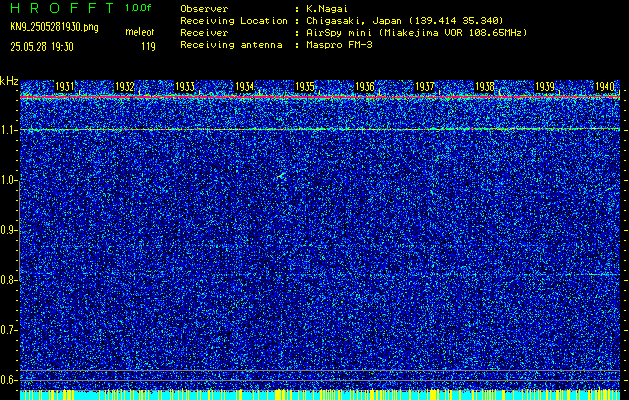Image resolution: width=629 pixels, height=400 pixels.
Task: Click the 1934 time marker
Action: coord(245,87)
